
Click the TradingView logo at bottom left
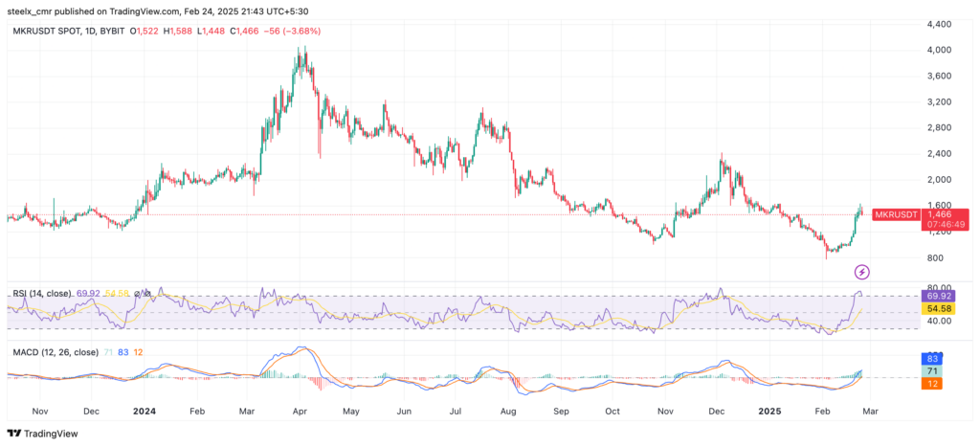pyautogui.click(x=42, y=433)
